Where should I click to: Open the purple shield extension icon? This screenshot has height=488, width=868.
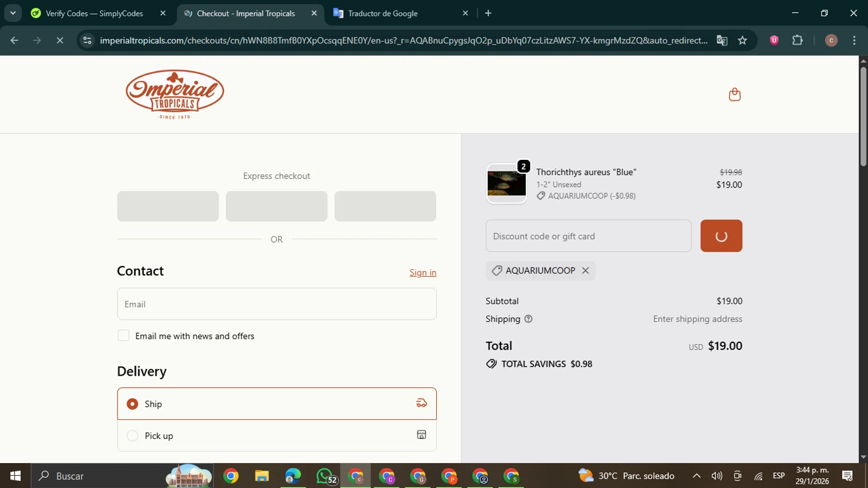(774, 41)
